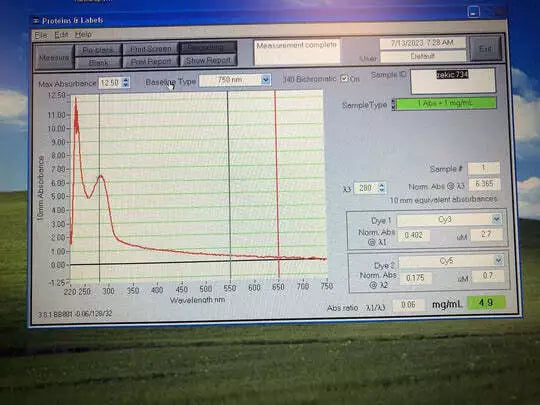Click the red cursor line at 650 nm
The height and width of the screenshot is (405, 540).
point(277,183)
